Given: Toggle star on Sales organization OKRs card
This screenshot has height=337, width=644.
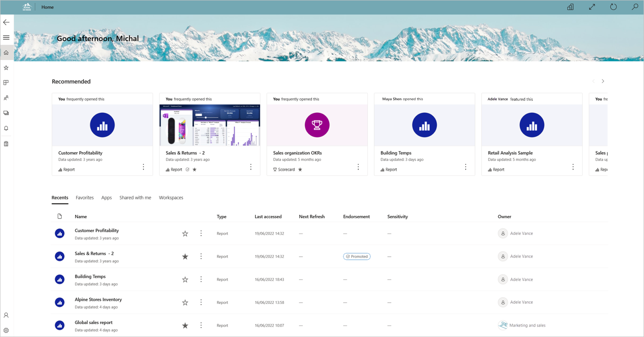Looking at the screenshot, I should pyautogui.click(x=300, y=170).
